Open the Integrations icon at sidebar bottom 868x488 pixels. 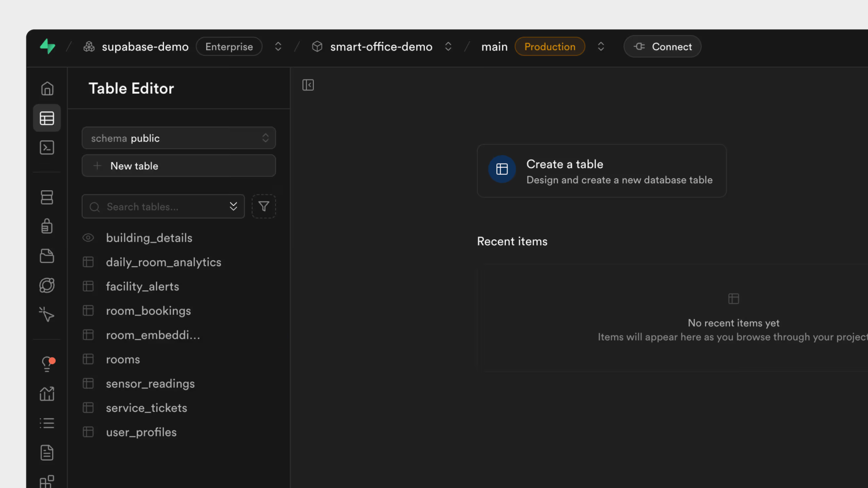[47, 482]
